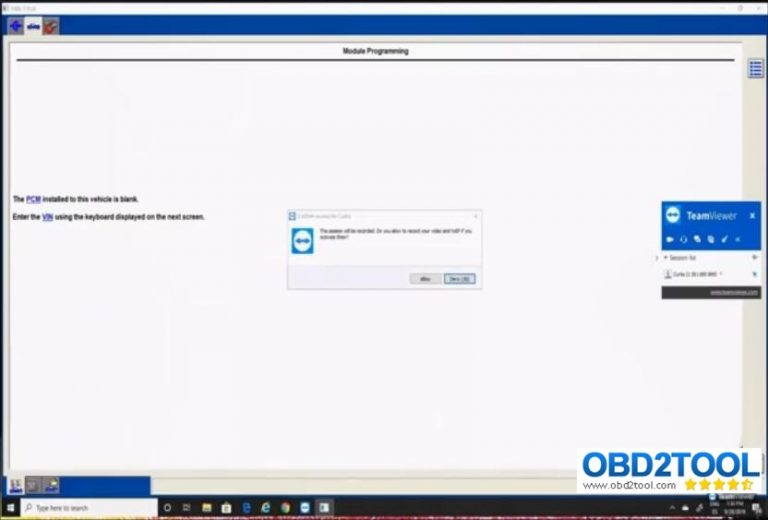Click the blue back arrow icon
The image size is (768, 520).
pyautogui.click(x=15, y=27)
